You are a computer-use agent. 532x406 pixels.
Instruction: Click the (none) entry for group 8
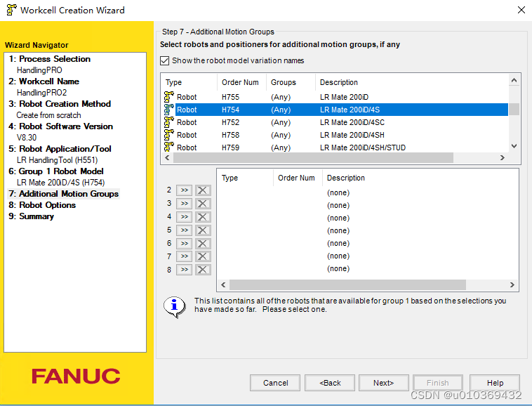[x=338, y=269]
